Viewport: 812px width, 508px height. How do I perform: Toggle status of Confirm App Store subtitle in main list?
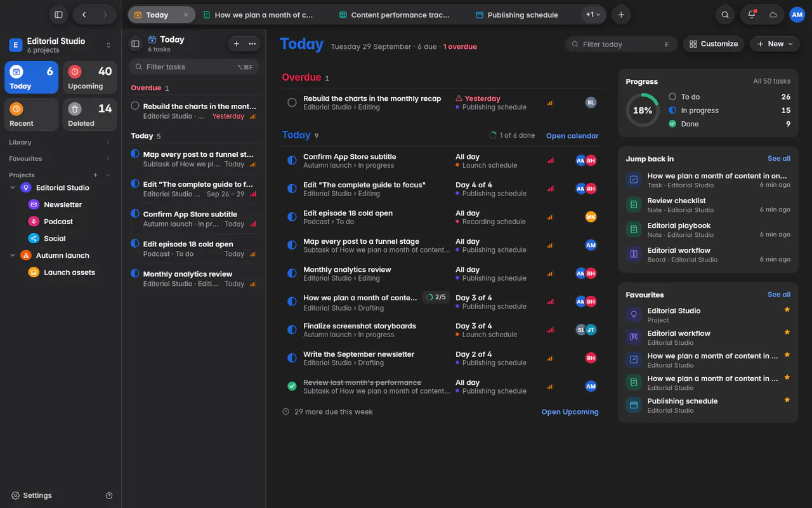pos(292,161)
